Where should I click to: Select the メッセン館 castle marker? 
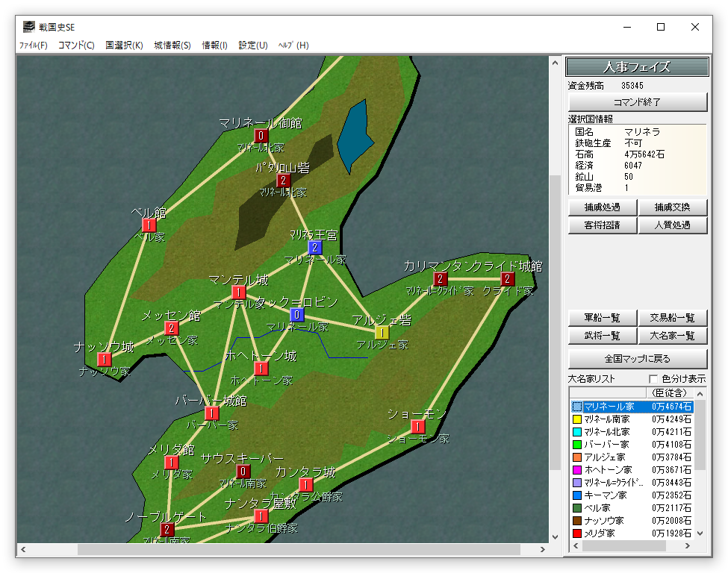point(172,328)
